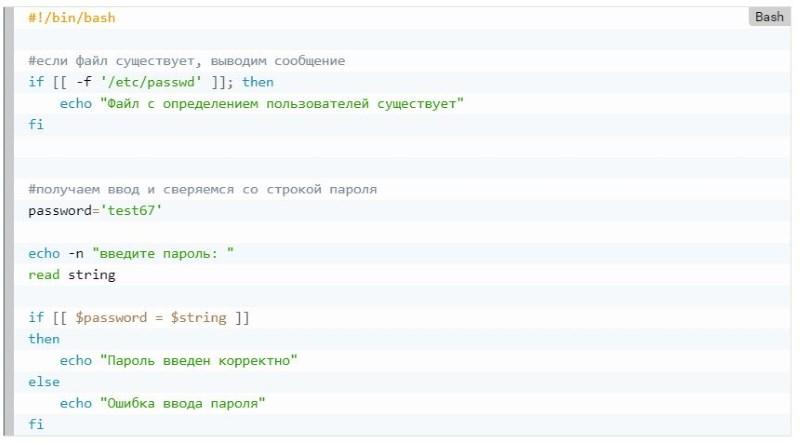800x445 pixels.
Task: Click the standalone 'then' line
Action: point(44,339)
